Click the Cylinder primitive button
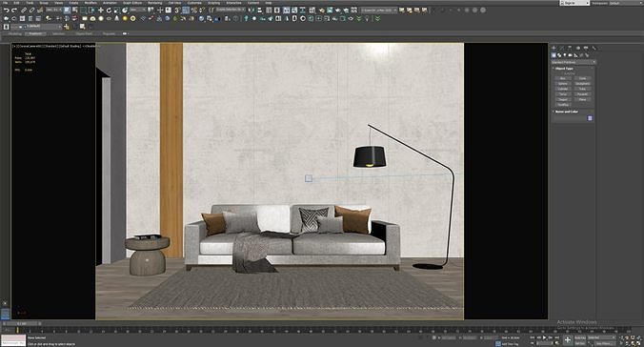 [x=563, y=89]
